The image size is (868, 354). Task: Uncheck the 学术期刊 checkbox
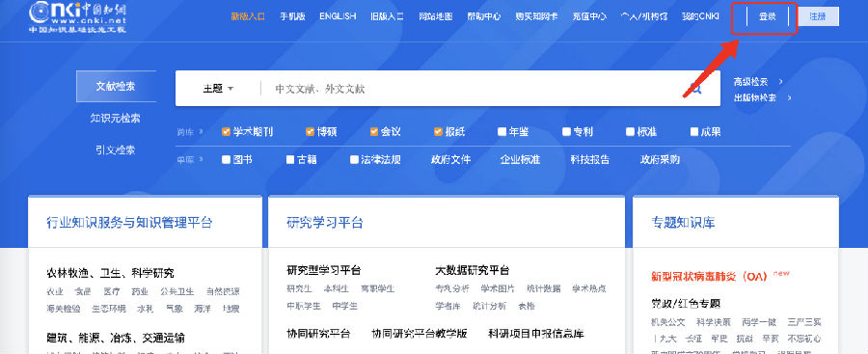(226, 132)
